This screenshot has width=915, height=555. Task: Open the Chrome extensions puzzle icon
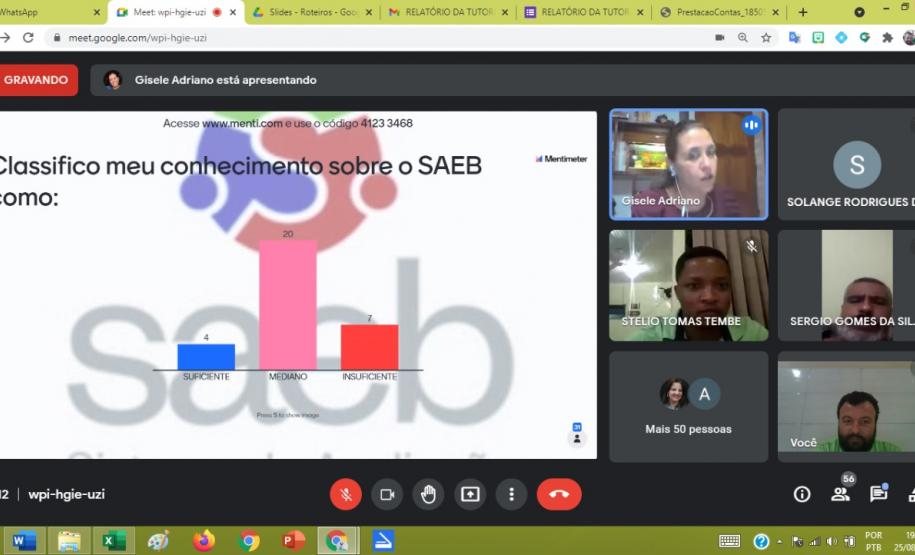886,37
